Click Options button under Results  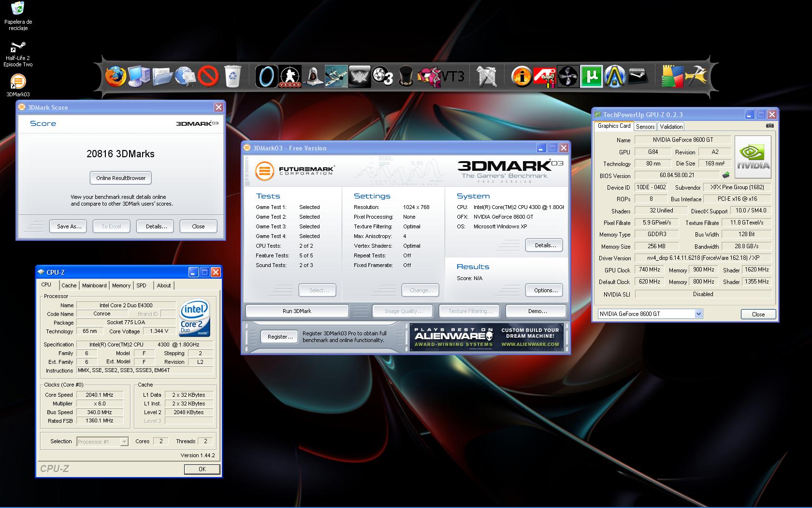(x=544, y=290)
